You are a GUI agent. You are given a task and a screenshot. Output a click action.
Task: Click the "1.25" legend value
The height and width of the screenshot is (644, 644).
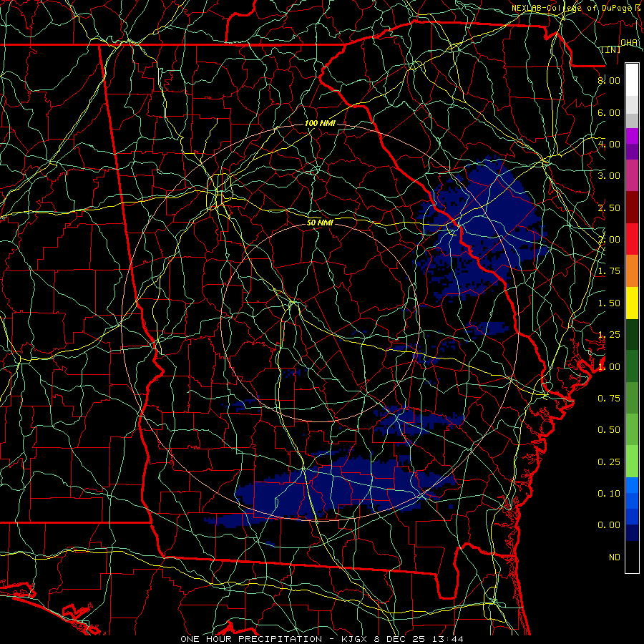[x=609, y=335]
